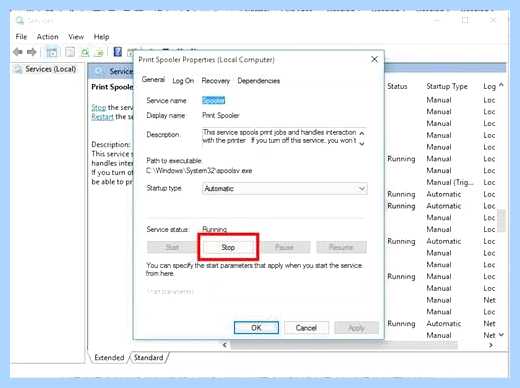Click the Show/Hide Console Tree toolbar icon
The height and width of the screenshot is (388, 520).
click(x=52, y=52)
